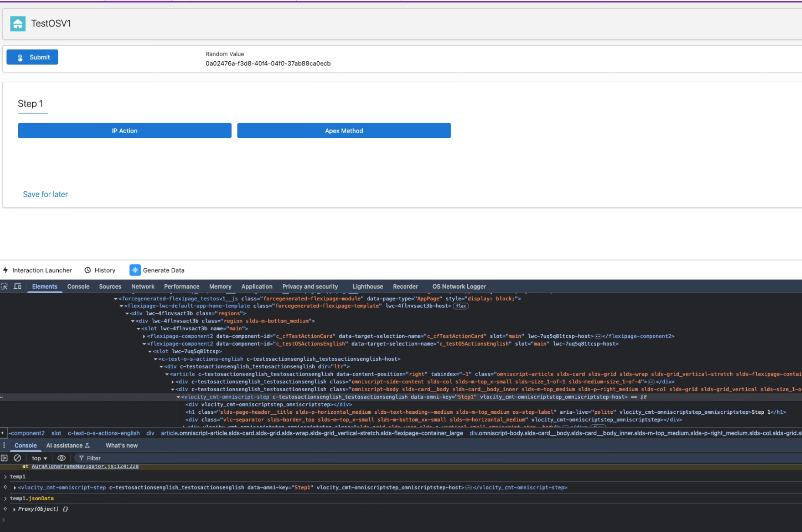This screenshot has width=802, height=532.
Task: Select the Inspect element tool in DevTools
Action: tap(5, 286)
